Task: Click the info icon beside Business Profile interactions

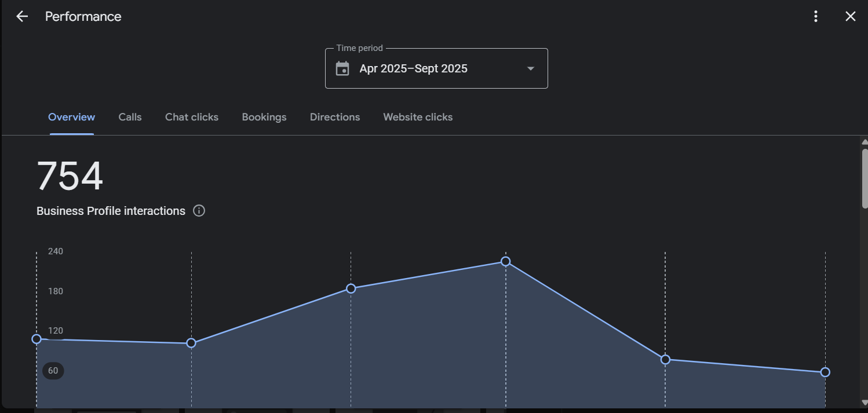Action: 199,211
